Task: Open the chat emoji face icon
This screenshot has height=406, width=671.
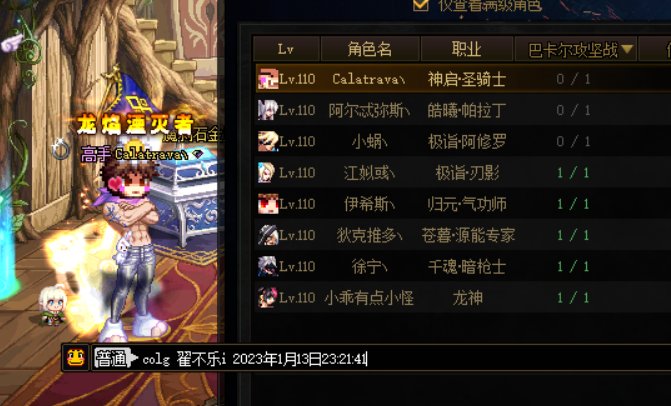Action: point(76,358)
